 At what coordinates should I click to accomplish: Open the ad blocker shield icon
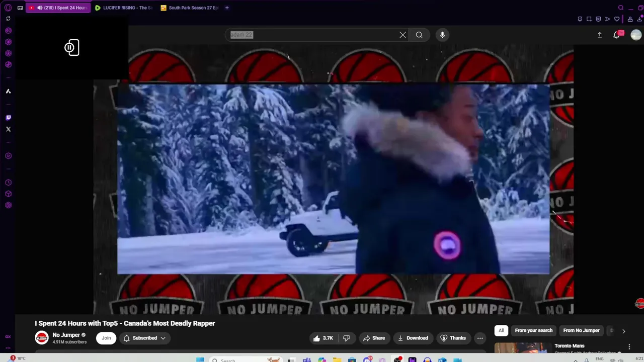pos(598,19)
